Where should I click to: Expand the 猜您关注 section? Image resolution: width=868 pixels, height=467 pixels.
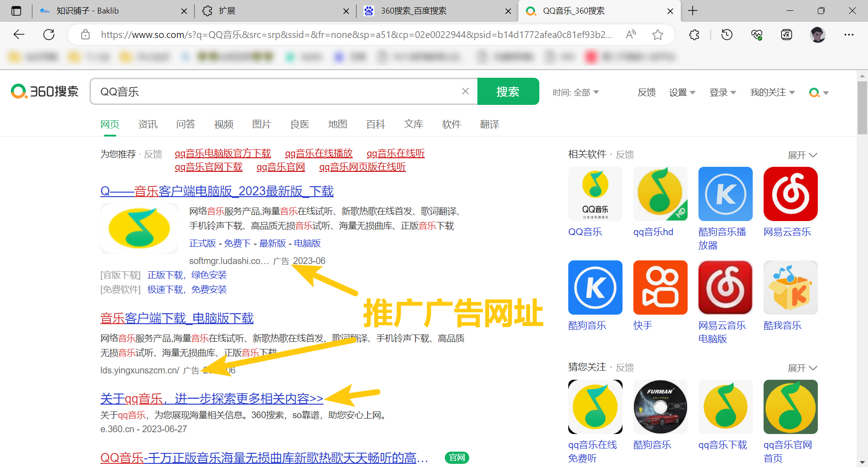click(x=802, y=368)
